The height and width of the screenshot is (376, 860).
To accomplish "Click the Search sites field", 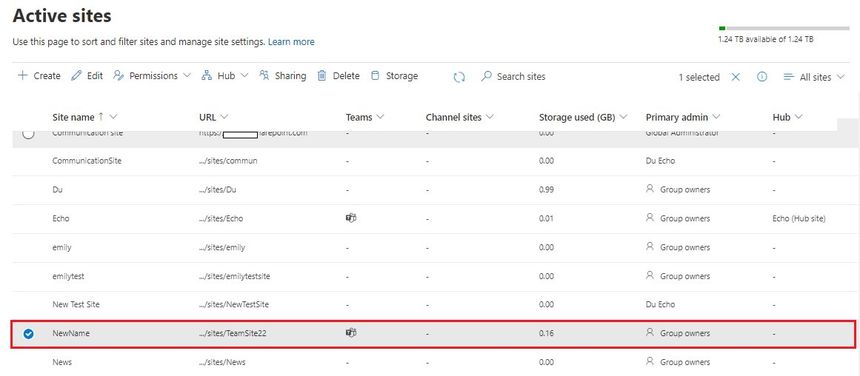I will 513,77.
